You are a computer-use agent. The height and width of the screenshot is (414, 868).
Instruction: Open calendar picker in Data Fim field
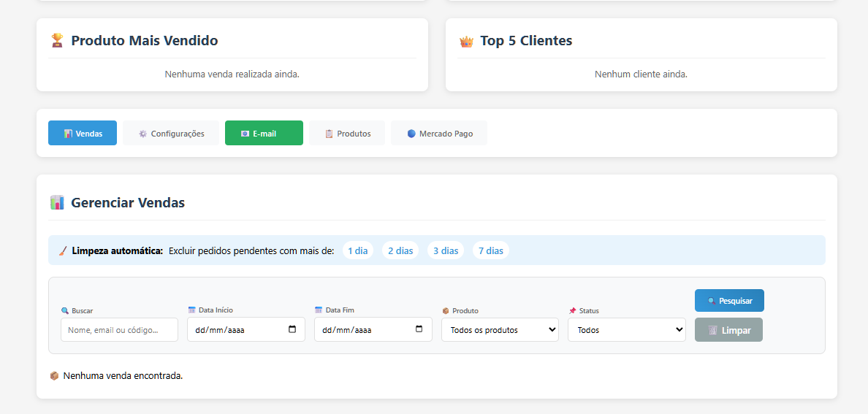point(419,329)
